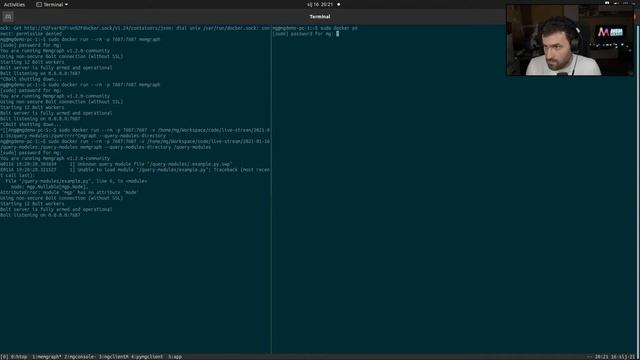The image size is (640, 360).
Task: Click the tmux clock in bottom right status
Action: click(615, 357)
